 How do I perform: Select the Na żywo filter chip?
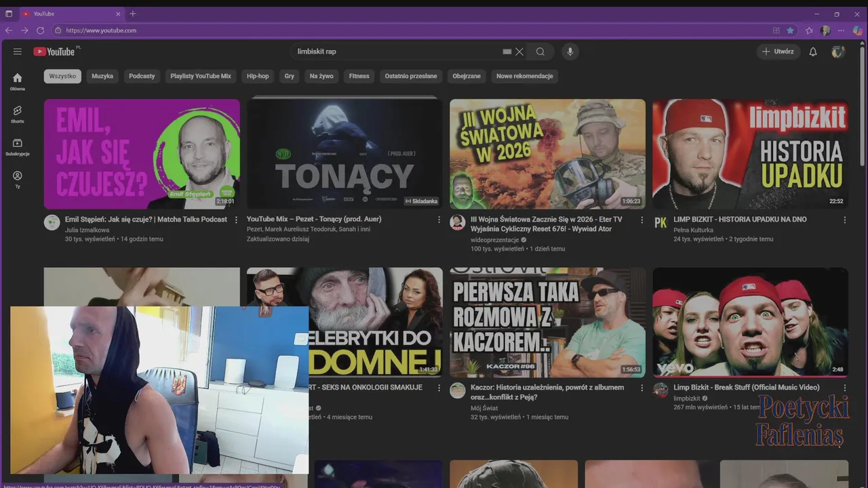pyautogui.click(x=321, y=76)
